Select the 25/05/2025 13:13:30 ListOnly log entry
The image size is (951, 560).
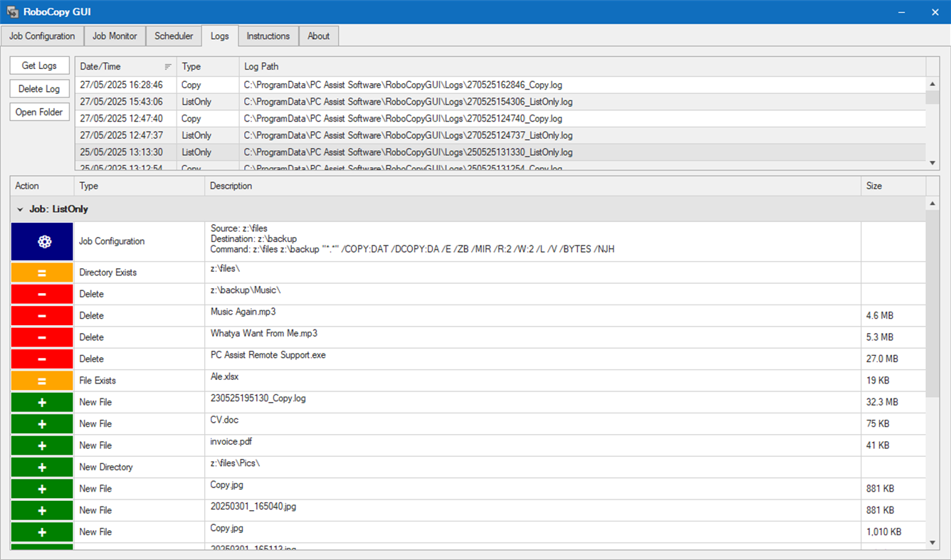pos(285,152)
